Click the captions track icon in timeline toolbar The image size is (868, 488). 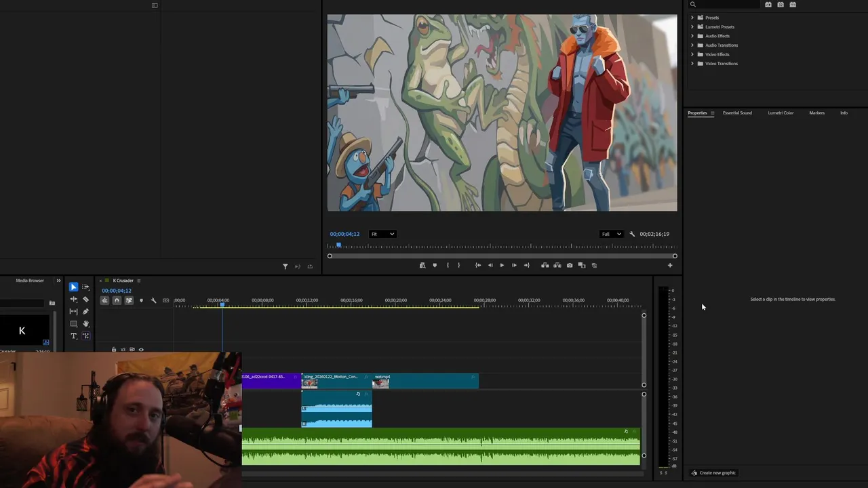tap(165, 300)
